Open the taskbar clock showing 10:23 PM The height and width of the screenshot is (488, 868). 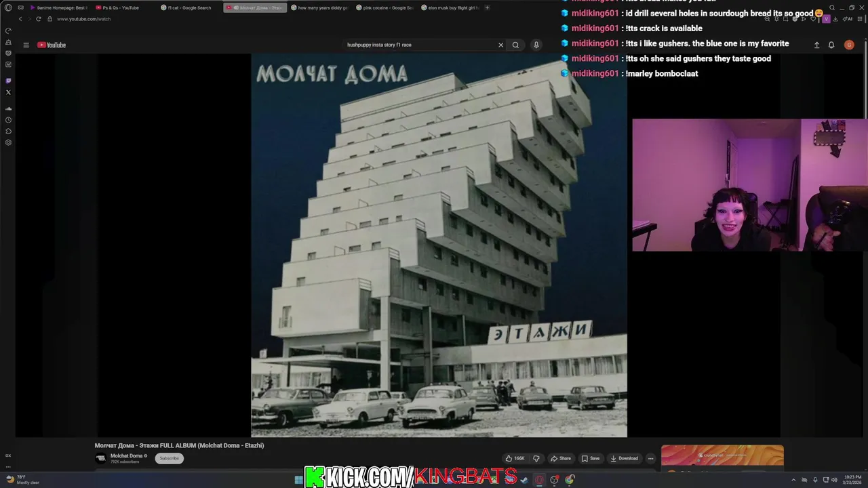click(x=853, y=480)
